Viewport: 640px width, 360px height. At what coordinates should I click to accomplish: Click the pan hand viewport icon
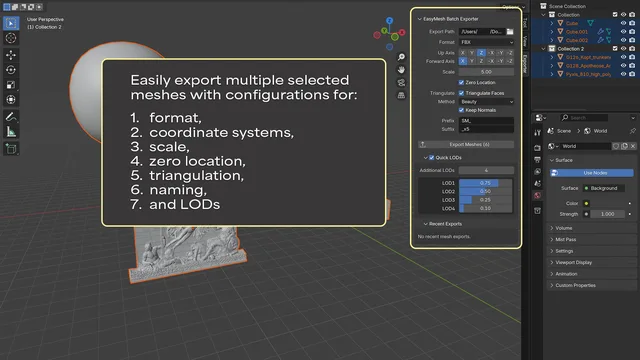pyautogui.click(x=401, y=70)
